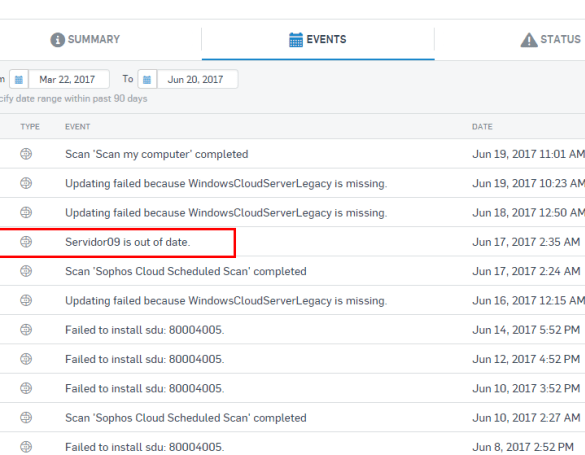Select Updating failed event dated Jun 18 12:50
585x455 pixels.
226,213
